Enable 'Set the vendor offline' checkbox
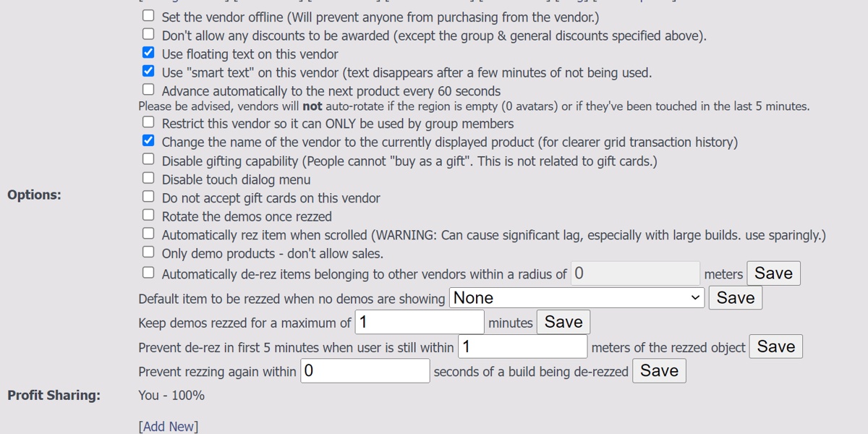The width and height of the screenshot is (868, 434). (148, 15)
